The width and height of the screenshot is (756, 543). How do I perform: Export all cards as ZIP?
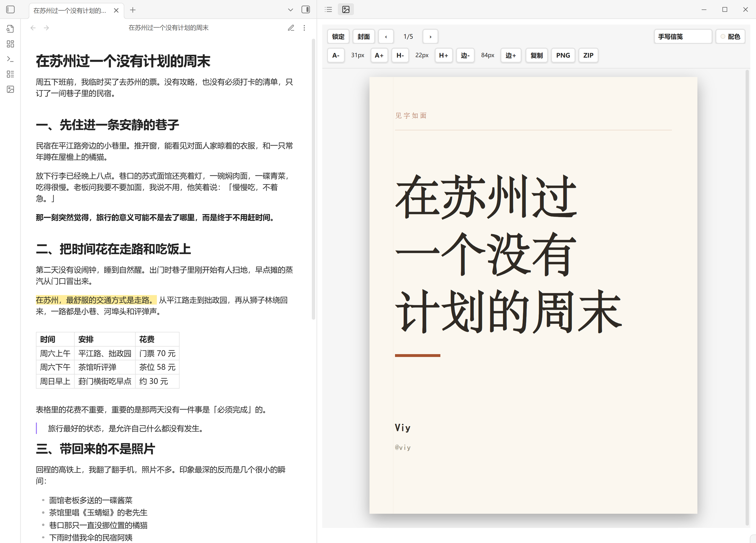pyautogui.click(x=588, y=55)
